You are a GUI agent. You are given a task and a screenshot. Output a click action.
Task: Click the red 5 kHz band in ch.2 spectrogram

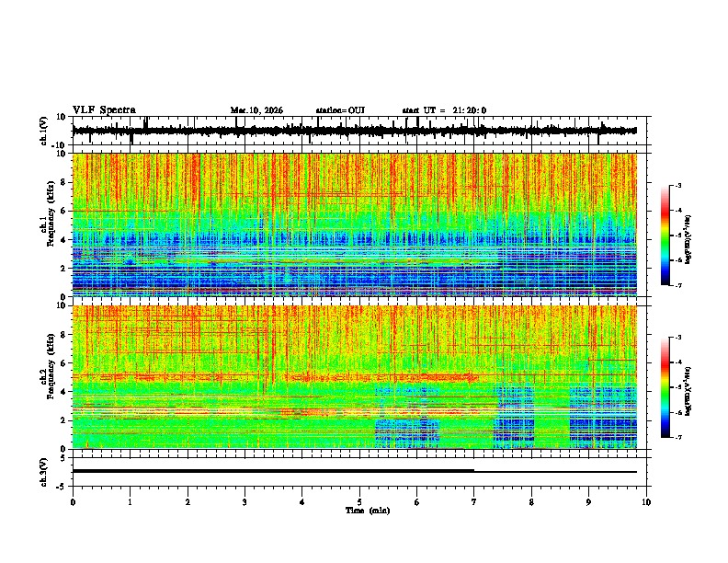(x=274, y=377)
